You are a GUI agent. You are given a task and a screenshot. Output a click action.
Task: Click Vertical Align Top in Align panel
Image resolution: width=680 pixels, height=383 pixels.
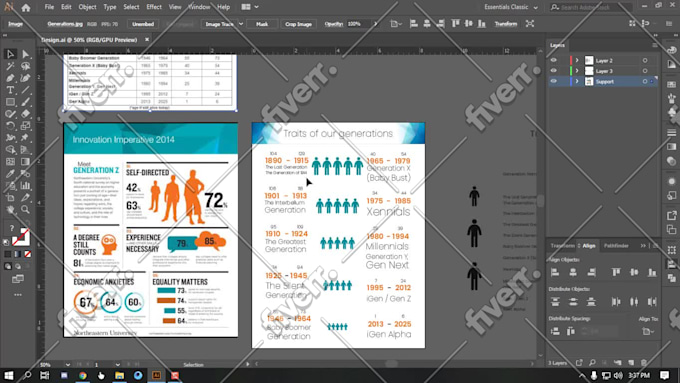[616, 272]
